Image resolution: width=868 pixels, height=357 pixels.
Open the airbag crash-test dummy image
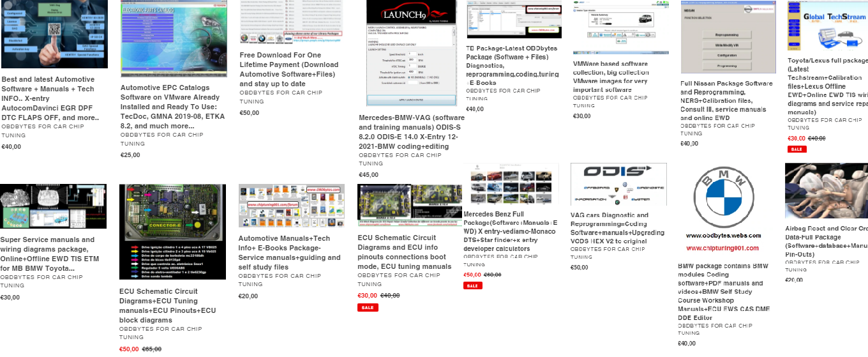826,190
